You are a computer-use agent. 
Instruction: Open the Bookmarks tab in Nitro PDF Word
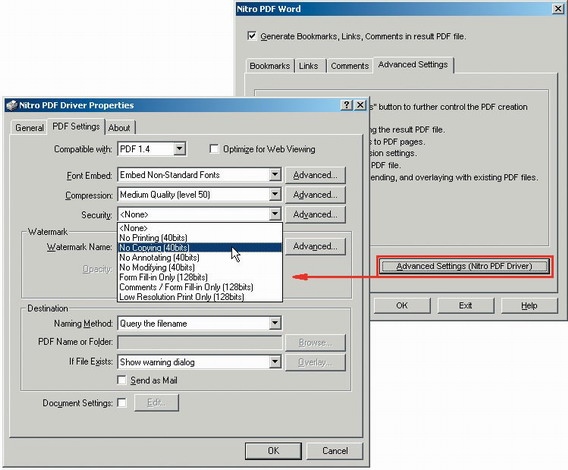[270, 66]
